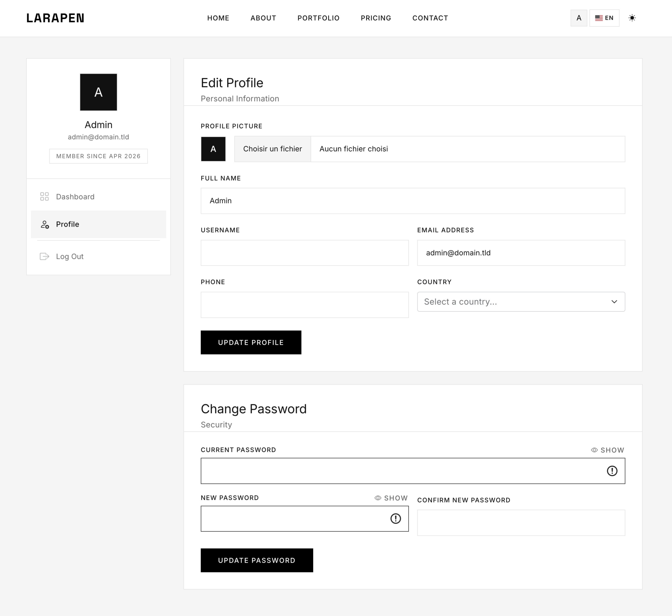Click 'Choisir un fichier' file chooser button
The image size is (672, 616).
[272, 149]
